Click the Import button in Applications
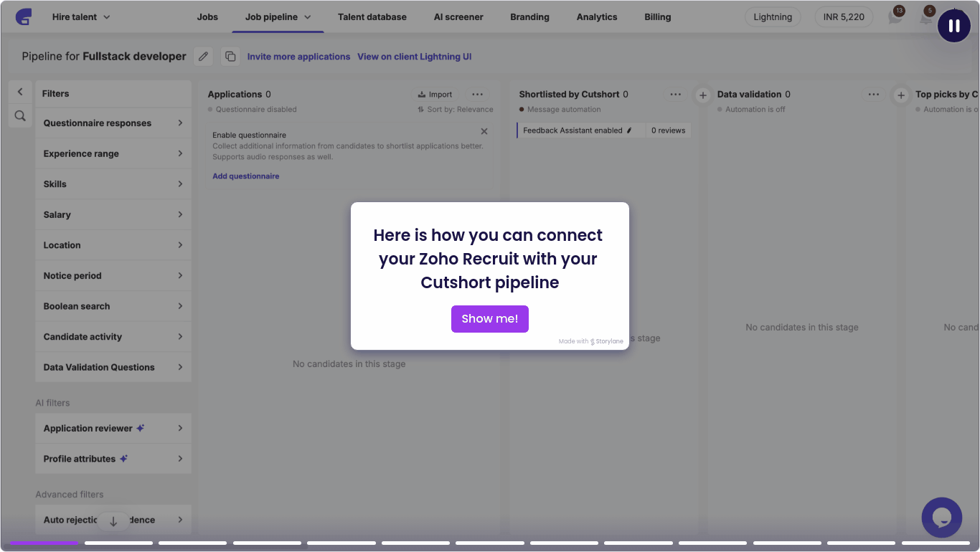 pos(435,94)
